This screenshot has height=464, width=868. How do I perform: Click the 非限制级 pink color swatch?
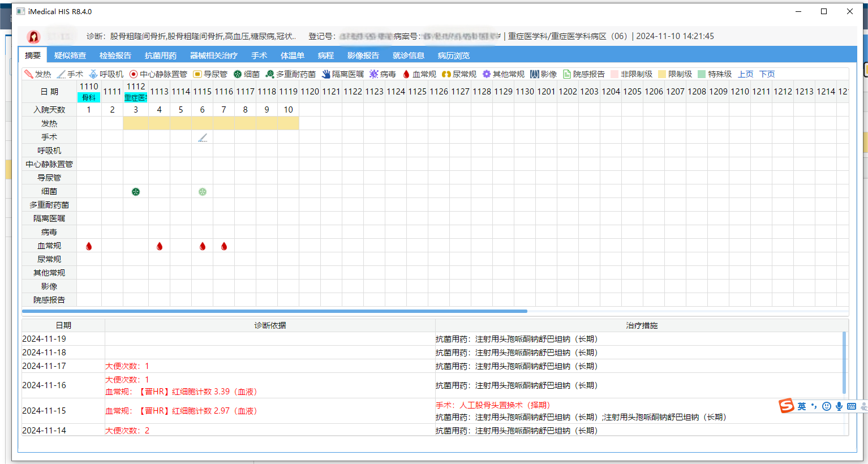[x=615, y=74]
